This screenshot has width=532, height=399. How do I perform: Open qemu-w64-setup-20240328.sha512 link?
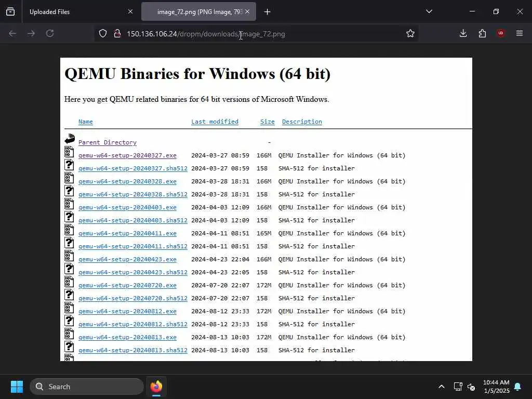(132, 194)
